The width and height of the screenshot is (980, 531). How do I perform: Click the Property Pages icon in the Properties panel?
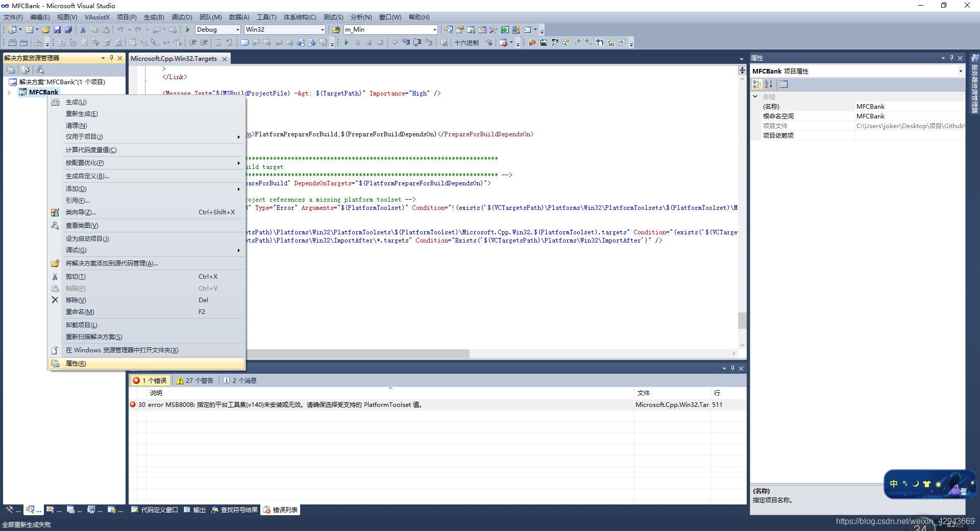click(x=783, y=84)
